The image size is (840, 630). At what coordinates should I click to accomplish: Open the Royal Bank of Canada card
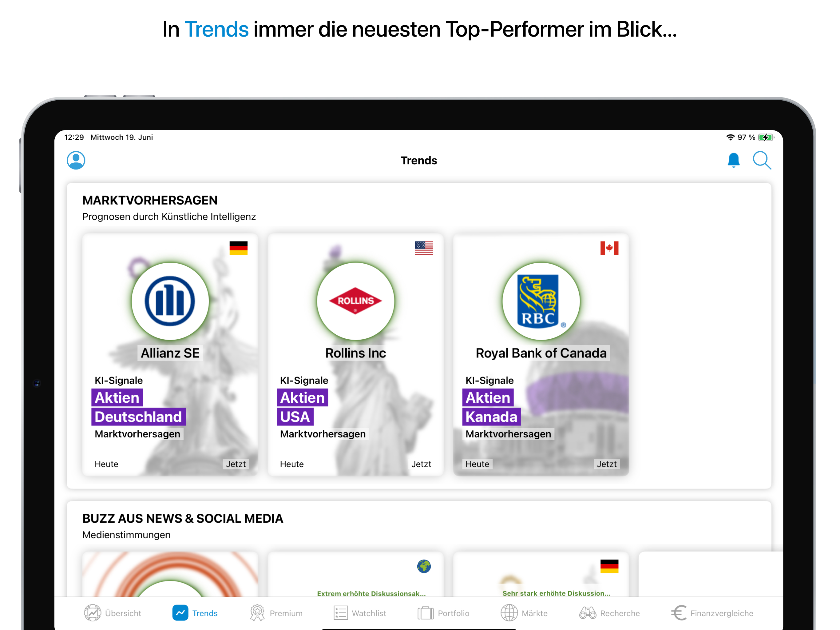point(541,353)
